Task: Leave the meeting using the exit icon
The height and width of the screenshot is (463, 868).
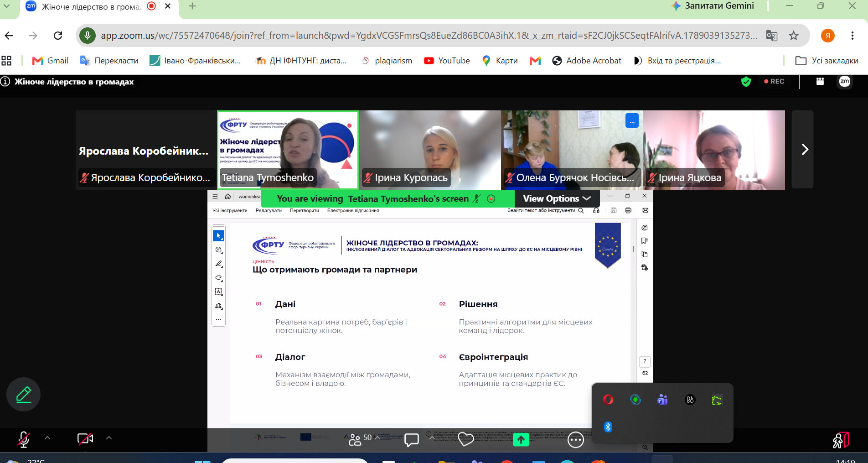Action: [841, 440]
